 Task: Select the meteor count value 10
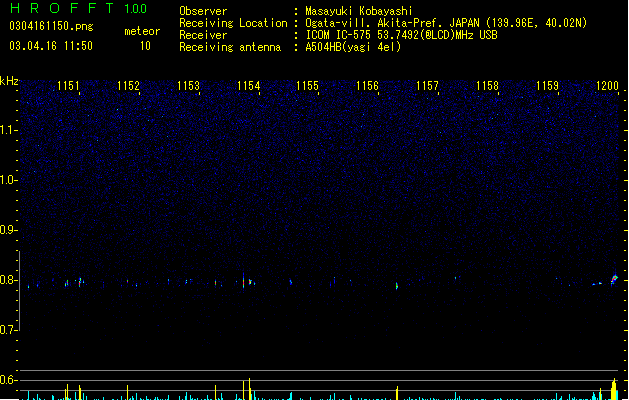(x=145, y=46)
